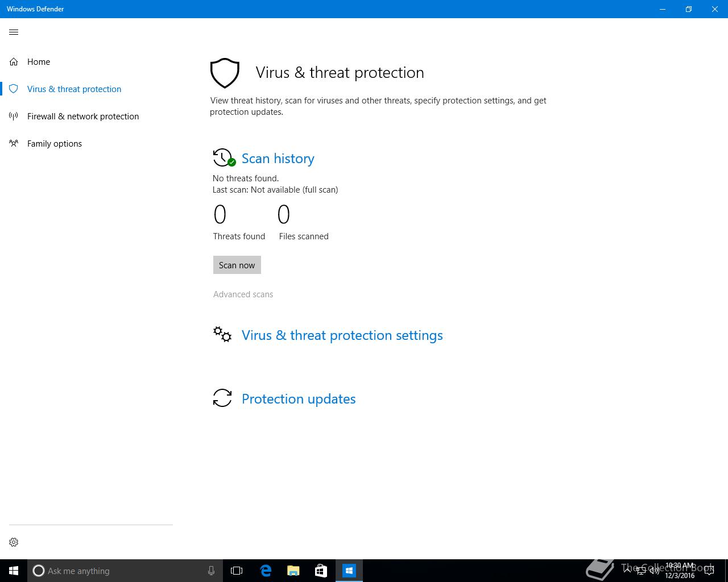This screenshot has height=582, width=728.
Task: Minimize the Windows Defender window
Action: (663, 9)
